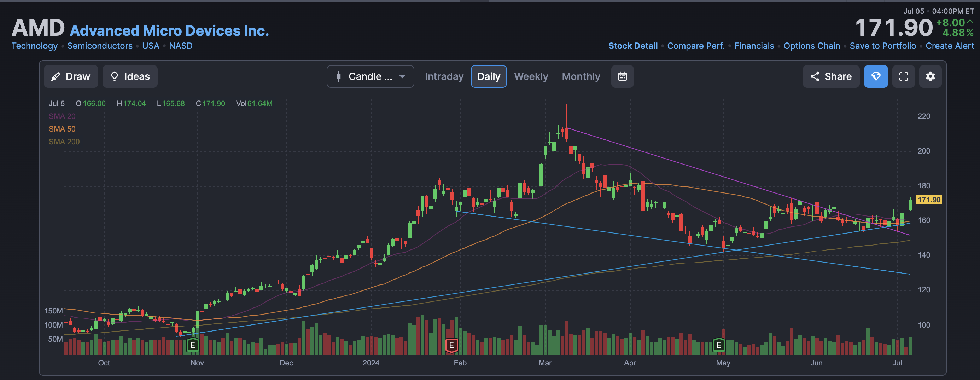Click the lightbulb icon in Ideas button
980x380 pixels.
pyautogui.click(x=114, y=76)
